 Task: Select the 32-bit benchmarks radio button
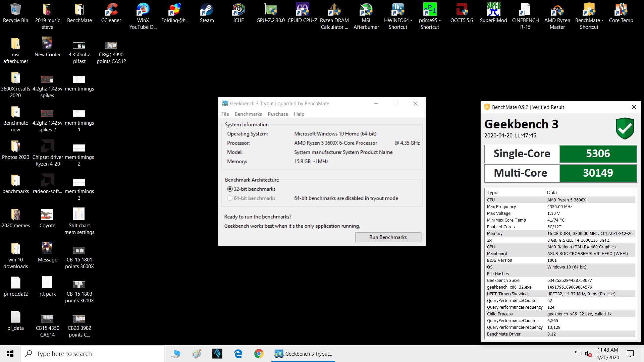point(230,189)
